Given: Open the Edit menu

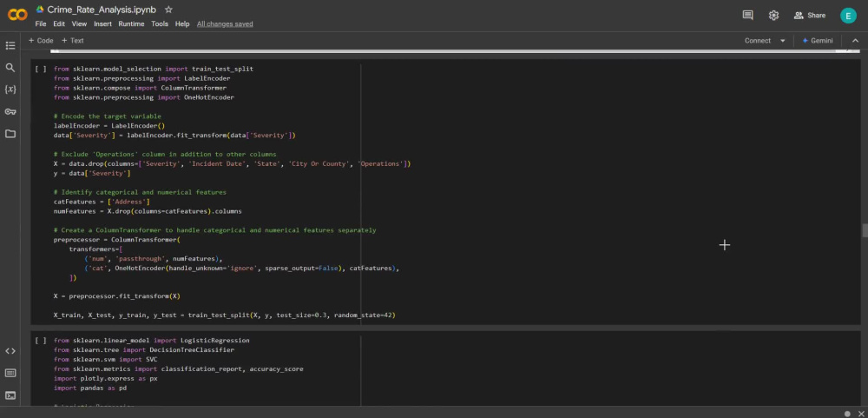Looking at the screenshot, I should click(59, 23).
